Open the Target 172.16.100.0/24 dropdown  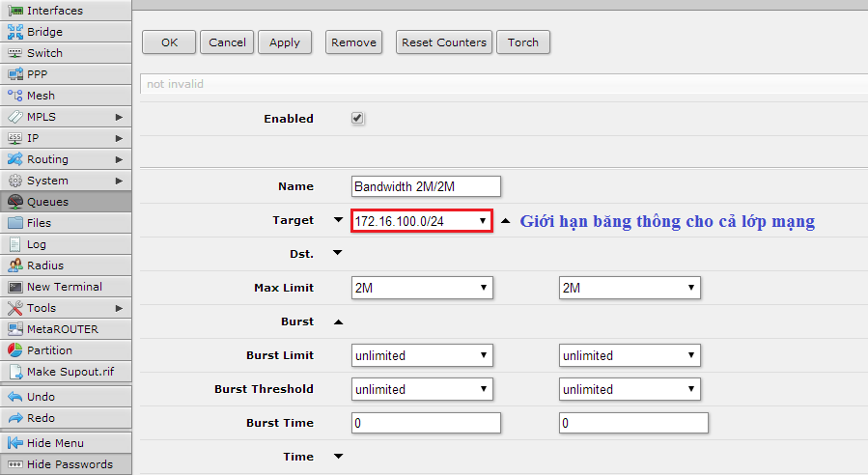422,221
